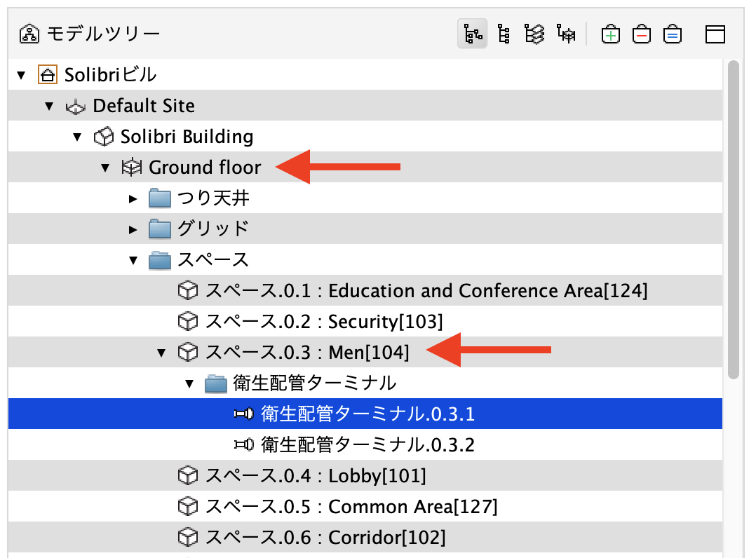The height and width of the screenshot is (558, 756).
Task: Collapse the Solibri Building node
Action: pos(77,137)
